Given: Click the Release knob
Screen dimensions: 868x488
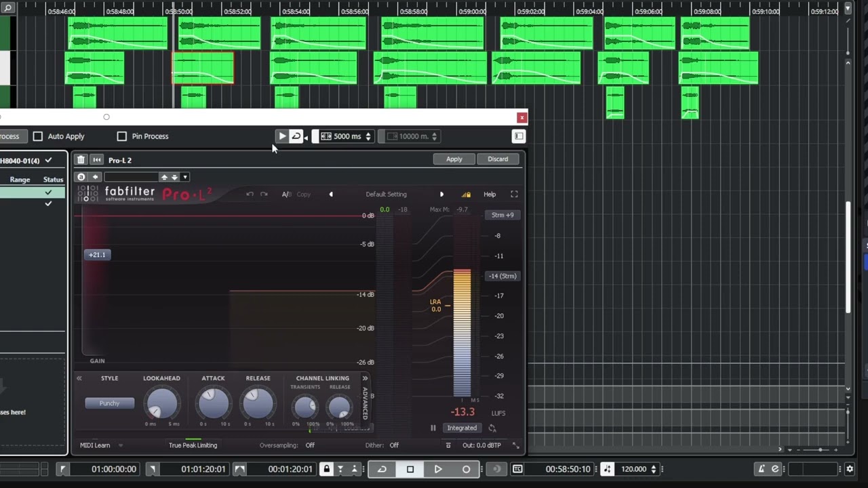Looking at the screenshot, I should click(258, 403).
